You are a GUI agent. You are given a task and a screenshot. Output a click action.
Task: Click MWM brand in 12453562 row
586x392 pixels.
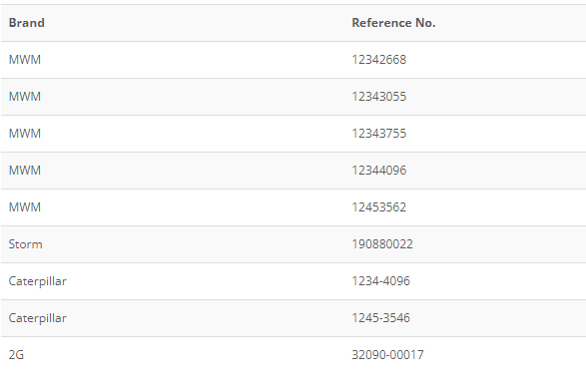click(x=25, y=207)
